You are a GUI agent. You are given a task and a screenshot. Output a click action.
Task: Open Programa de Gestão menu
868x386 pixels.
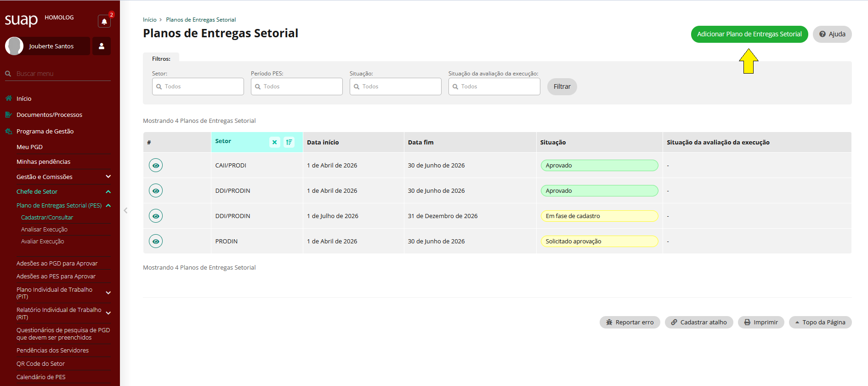click(x=45, y=131)
